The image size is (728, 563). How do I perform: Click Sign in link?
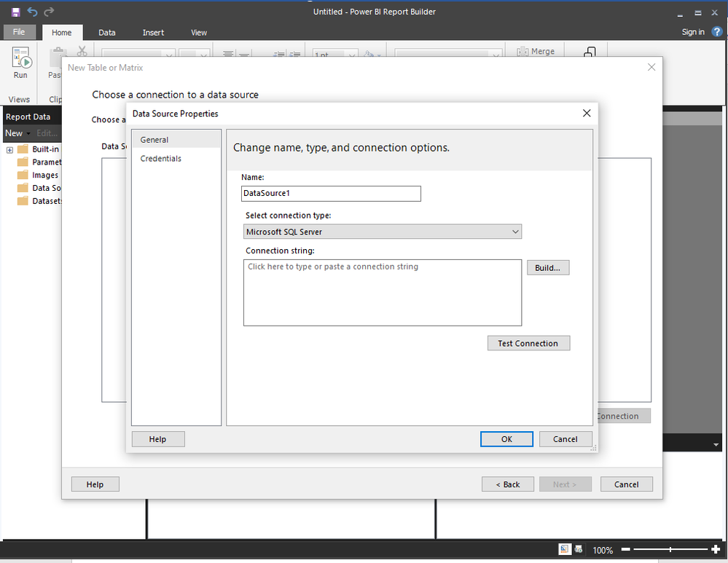tap(693, 31)
